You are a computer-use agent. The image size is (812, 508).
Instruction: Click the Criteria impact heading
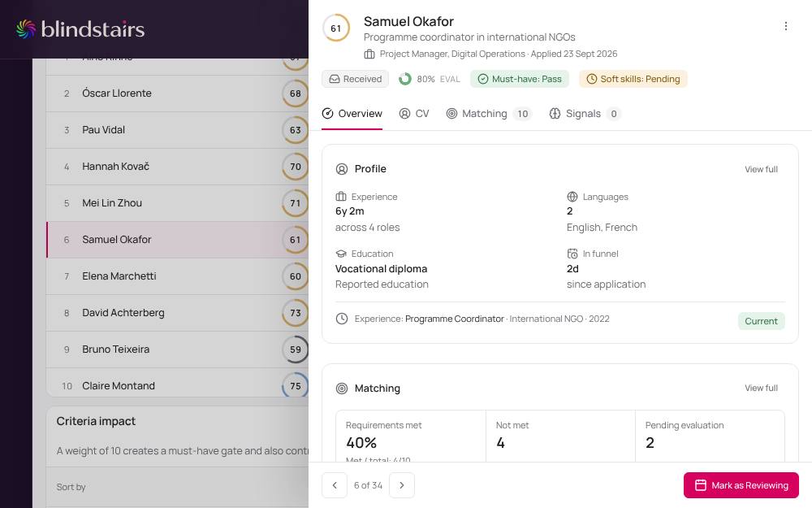tap(97, 421)
